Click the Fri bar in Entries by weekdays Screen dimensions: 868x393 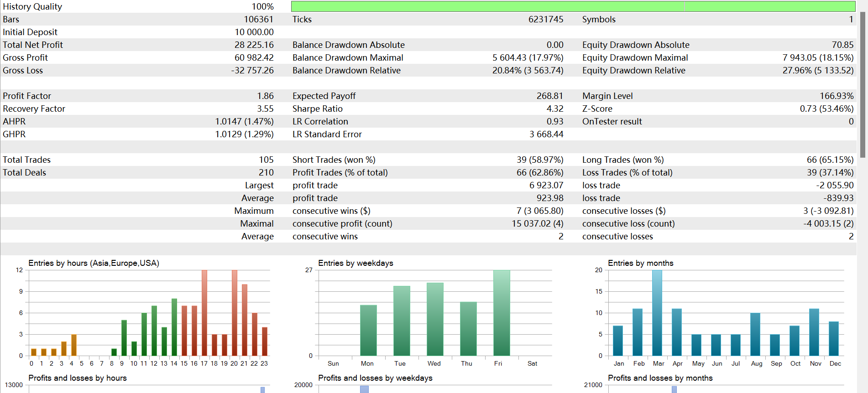[x=502, y=313]
